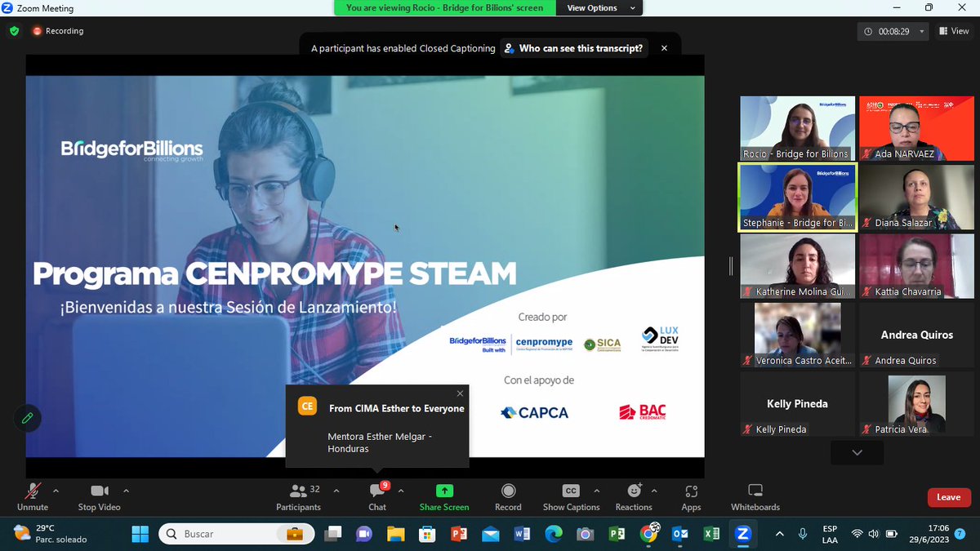The width and height of the screenshot is (980, 551).
Task: Select Katherine Molina video tile
Action: (796, 266)
